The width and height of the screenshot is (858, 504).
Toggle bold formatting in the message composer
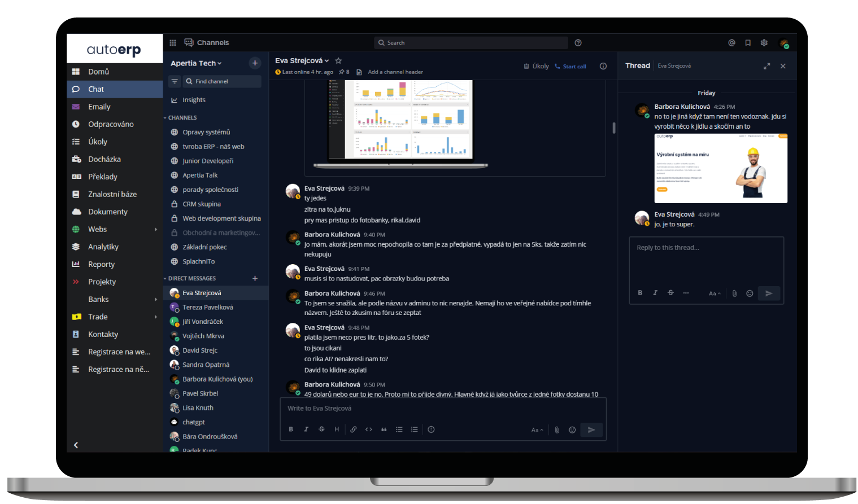tap(290, 430)
